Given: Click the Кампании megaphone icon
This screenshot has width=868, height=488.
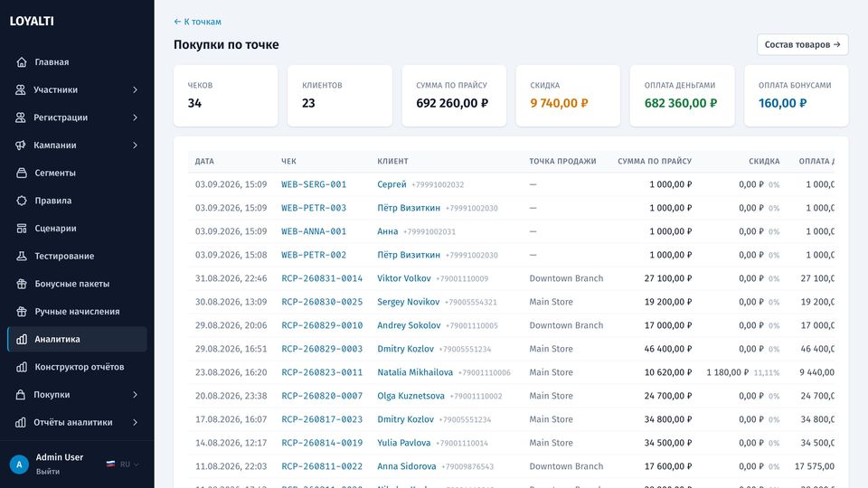Looking at the screenshot, I should (x=21, y=145).
